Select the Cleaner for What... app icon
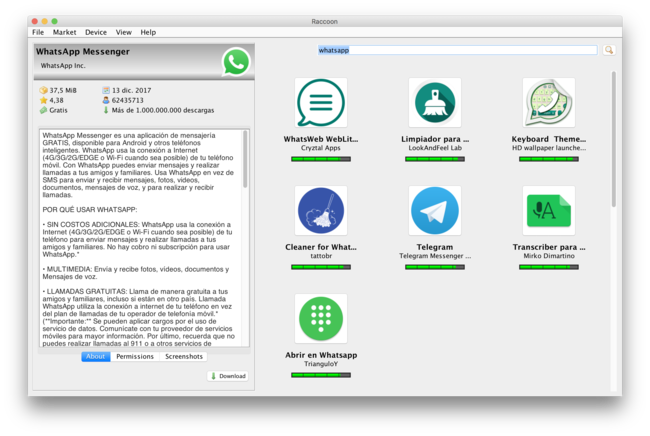The image size is (650, 436). pyautogui.click(x=321, y=211)
